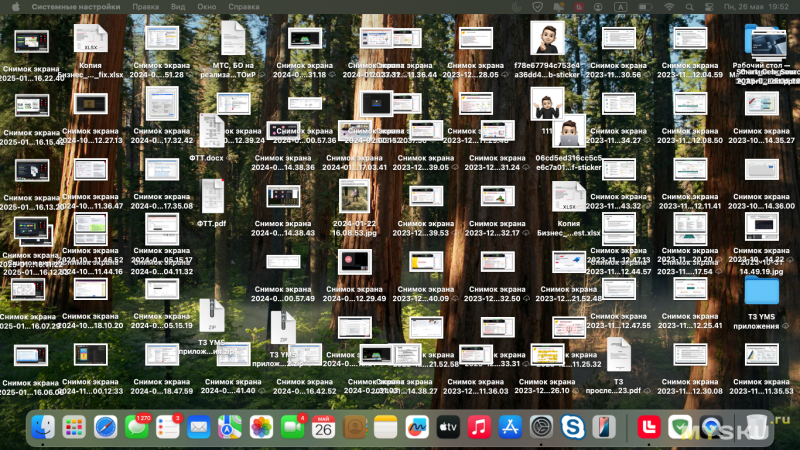
Task: Select Снимок экрана 2024-0...18.47.59
Action: click(162, 355)
